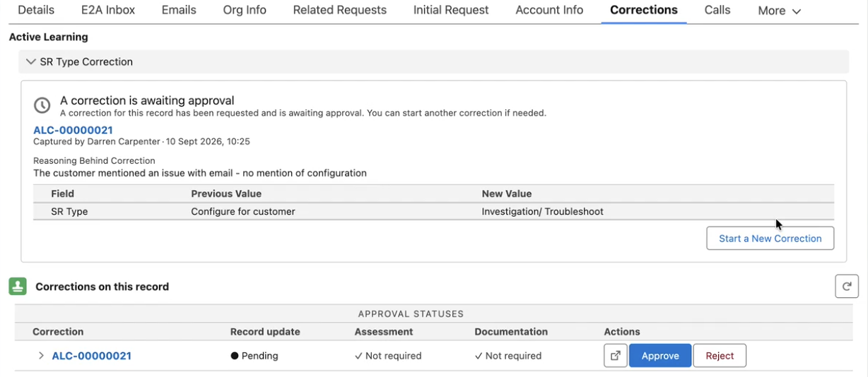
Task: Select the Corrections tab
Action: (644, 10)
